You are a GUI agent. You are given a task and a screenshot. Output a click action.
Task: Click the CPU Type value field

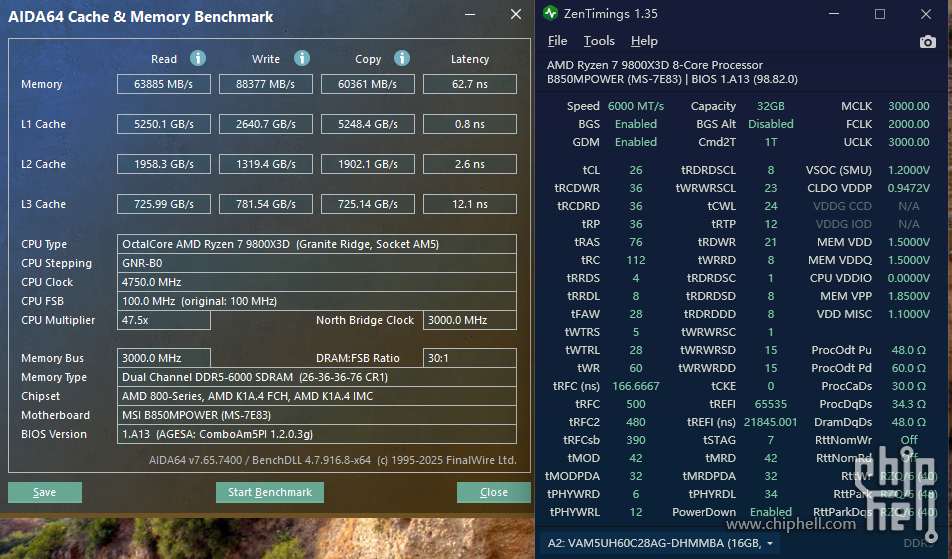pos(317,244)
